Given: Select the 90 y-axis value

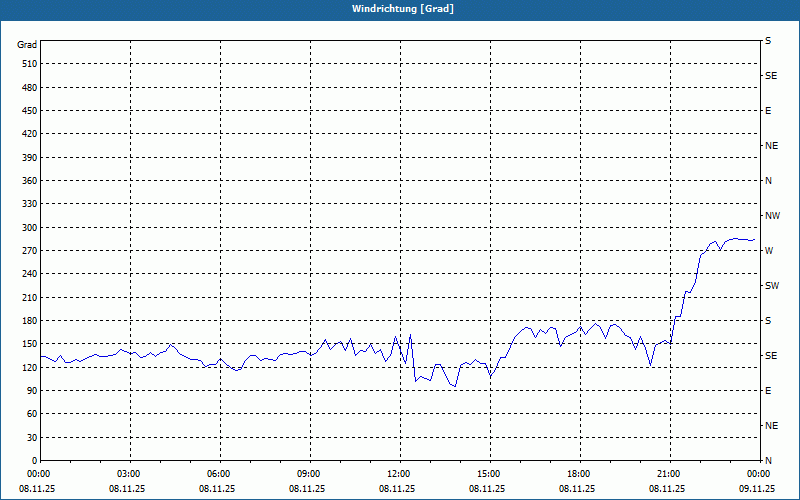Looking at the screenshot, I should (32, 391).
